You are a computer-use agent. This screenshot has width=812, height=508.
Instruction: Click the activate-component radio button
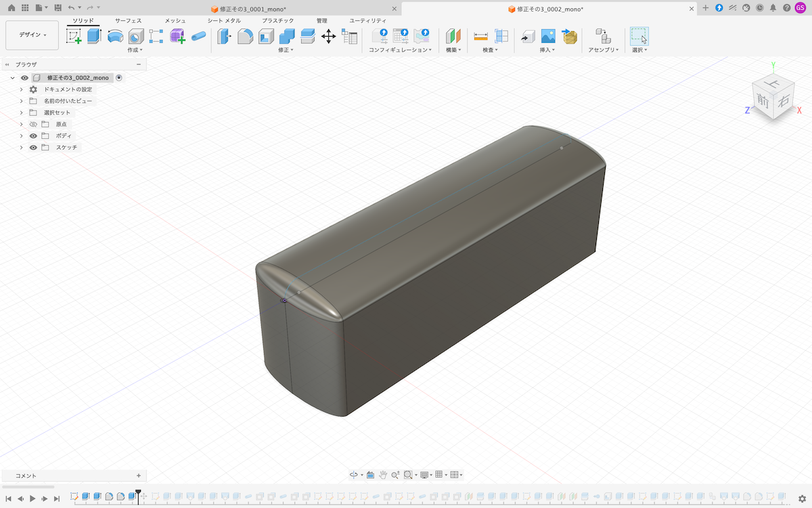coord(119,78)
